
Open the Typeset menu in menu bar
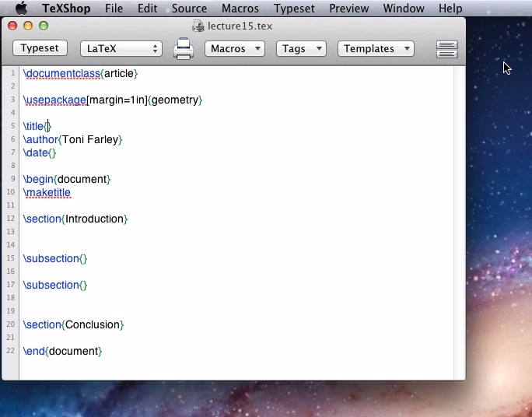(295, 9)
